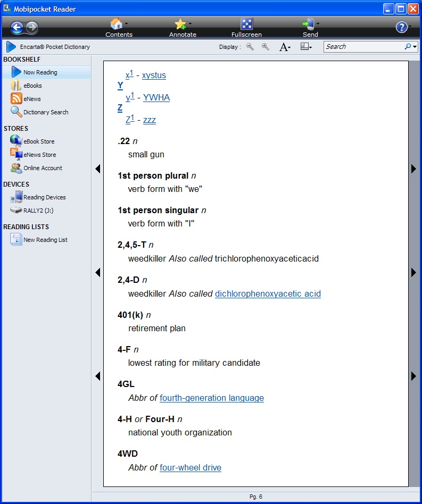Maximize the Mobipocket Reader window
Viewport: 422px width, 504px height.
pos(401,9)
